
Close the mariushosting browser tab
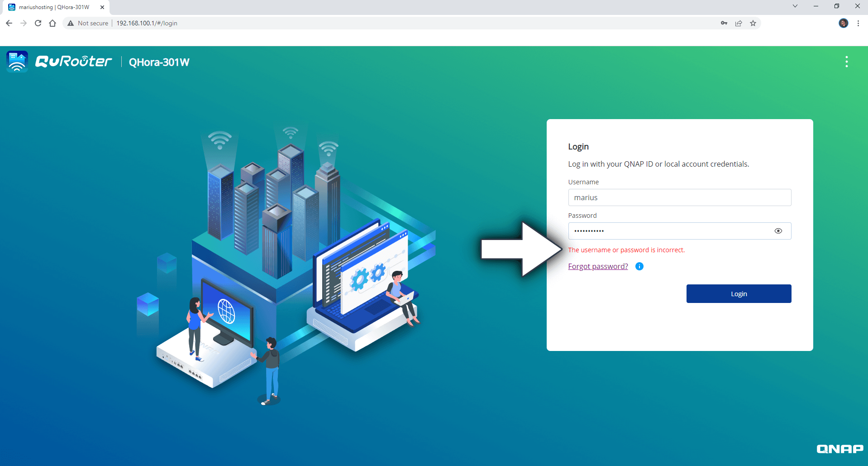(102, 7)
